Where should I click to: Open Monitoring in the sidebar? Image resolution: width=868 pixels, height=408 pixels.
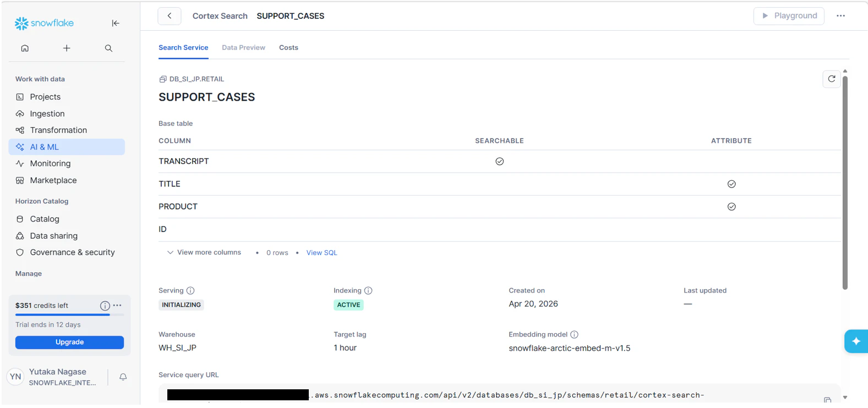67,163
